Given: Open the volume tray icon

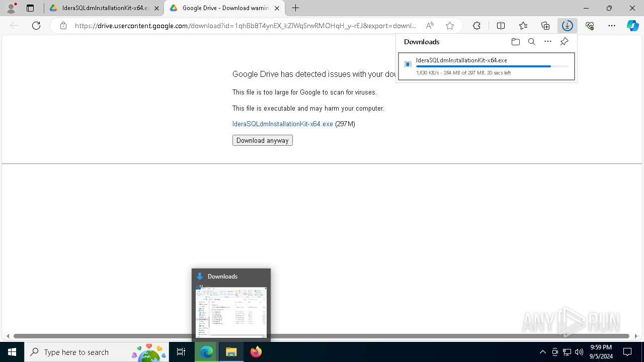Looking at the screenshot, I should [x=579, y=352].
